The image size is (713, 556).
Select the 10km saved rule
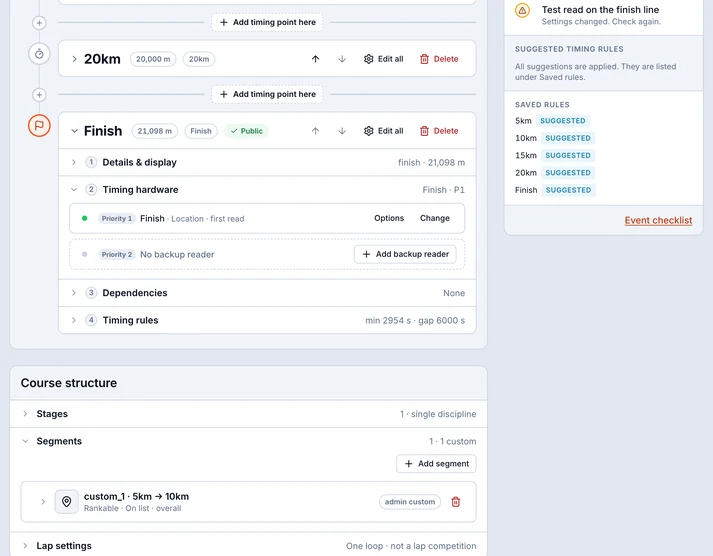526,138
